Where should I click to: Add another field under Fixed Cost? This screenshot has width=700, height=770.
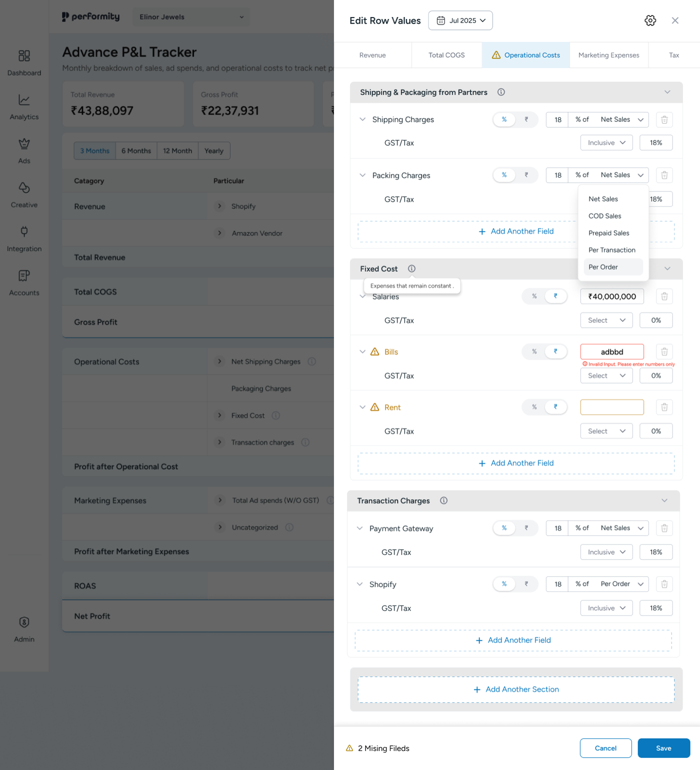[x=516, y=463]
